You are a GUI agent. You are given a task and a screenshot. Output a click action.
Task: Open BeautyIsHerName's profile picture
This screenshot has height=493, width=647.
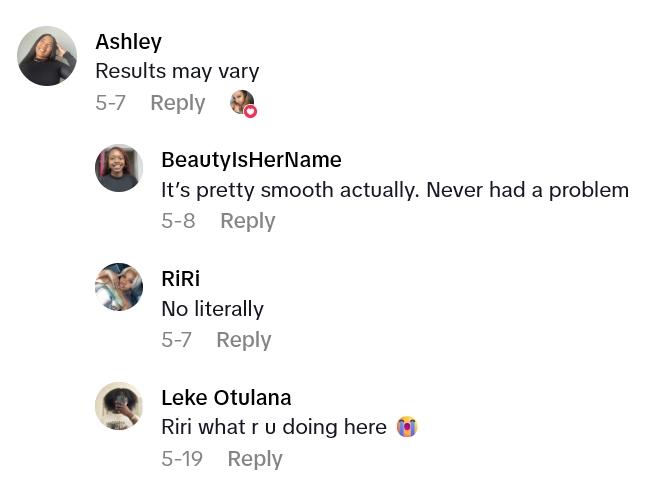119,167
